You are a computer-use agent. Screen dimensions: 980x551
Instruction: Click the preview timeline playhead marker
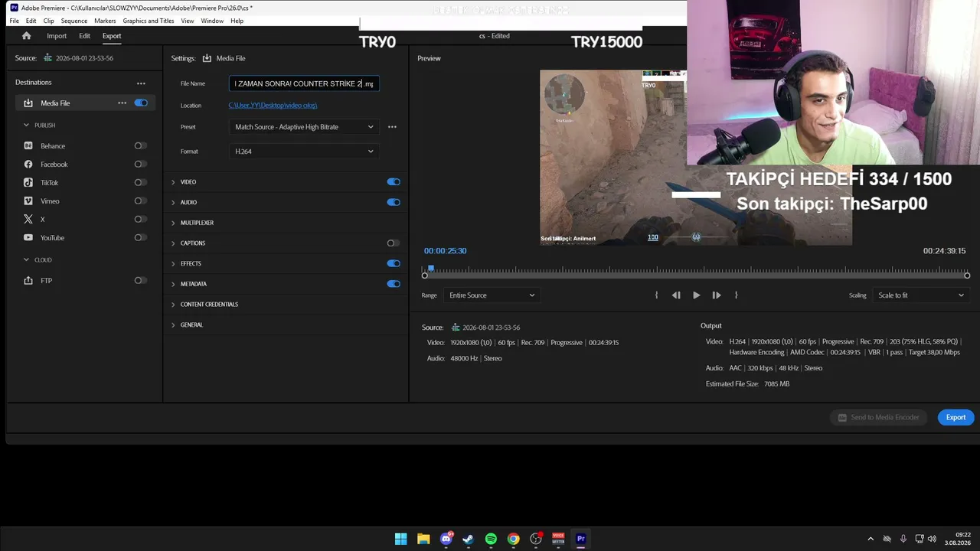(x=431, y=269)
